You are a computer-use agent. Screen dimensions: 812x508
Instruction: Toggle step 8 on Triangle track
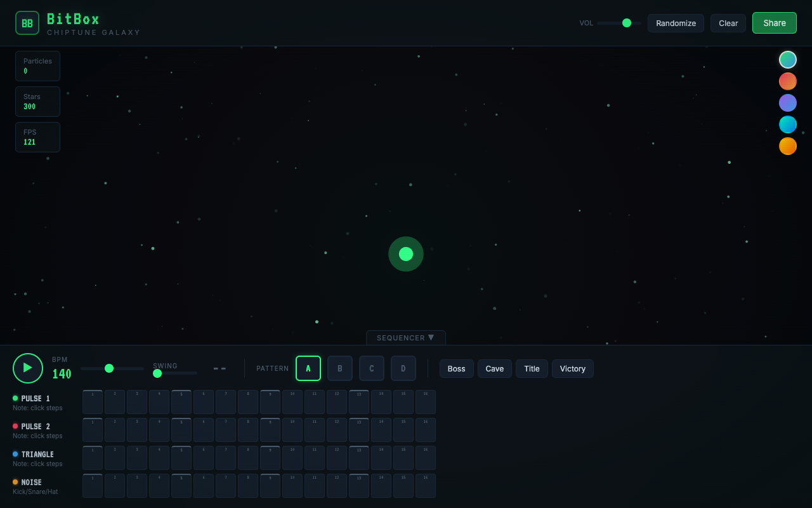tap(248, 458)
